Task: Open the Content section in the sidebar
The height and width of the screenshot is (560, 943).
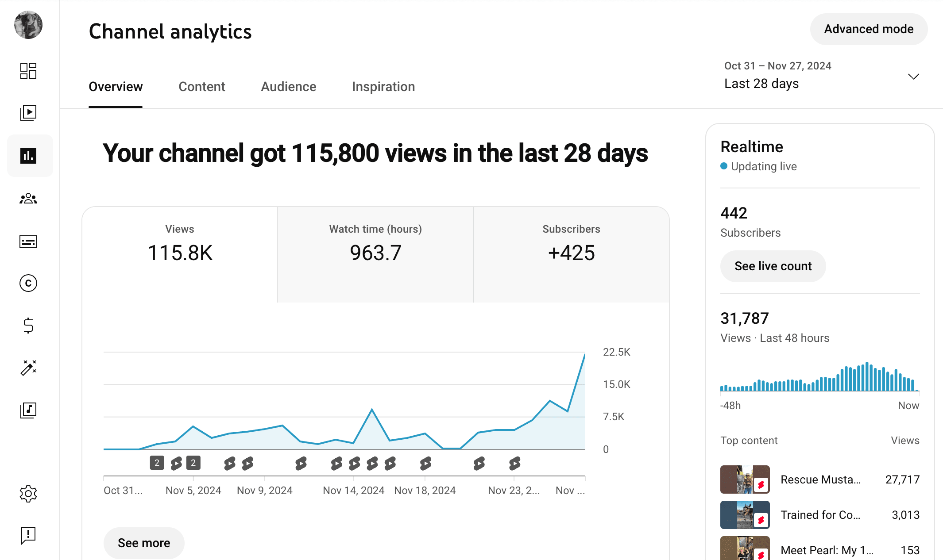Action: coord(28,113)
